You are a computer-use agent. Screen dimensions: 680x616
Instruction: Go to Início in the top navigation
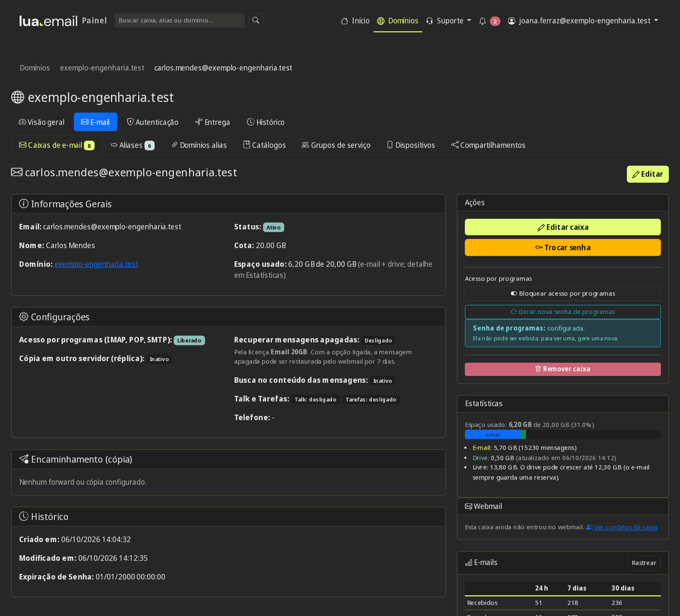355,21
